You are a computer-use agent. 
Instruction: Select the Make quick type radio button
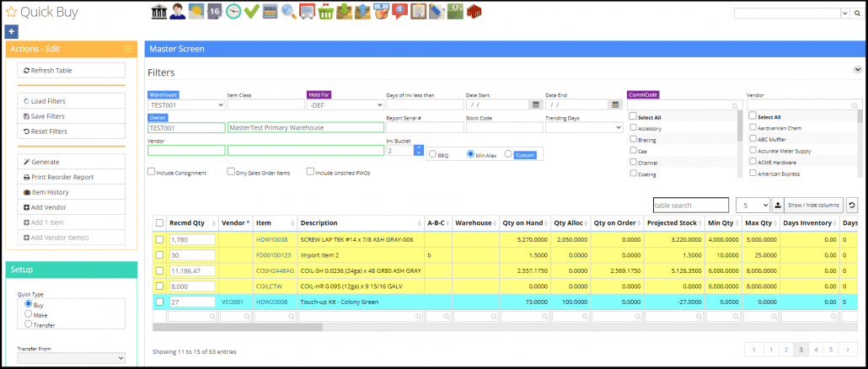tap(29, 313)
